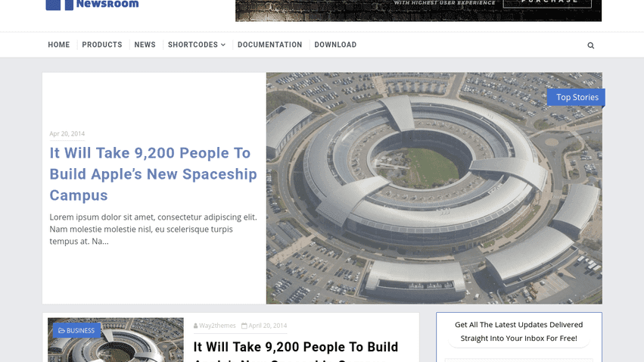Click the BUSINESS folder category badge
644x362 pixels.
point(76,330)
